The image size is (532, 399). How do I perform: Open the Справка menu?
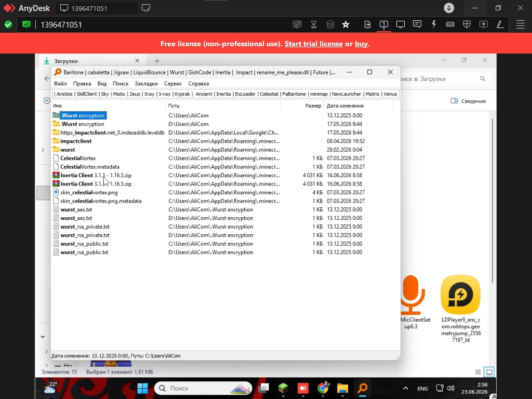point(198,84)
